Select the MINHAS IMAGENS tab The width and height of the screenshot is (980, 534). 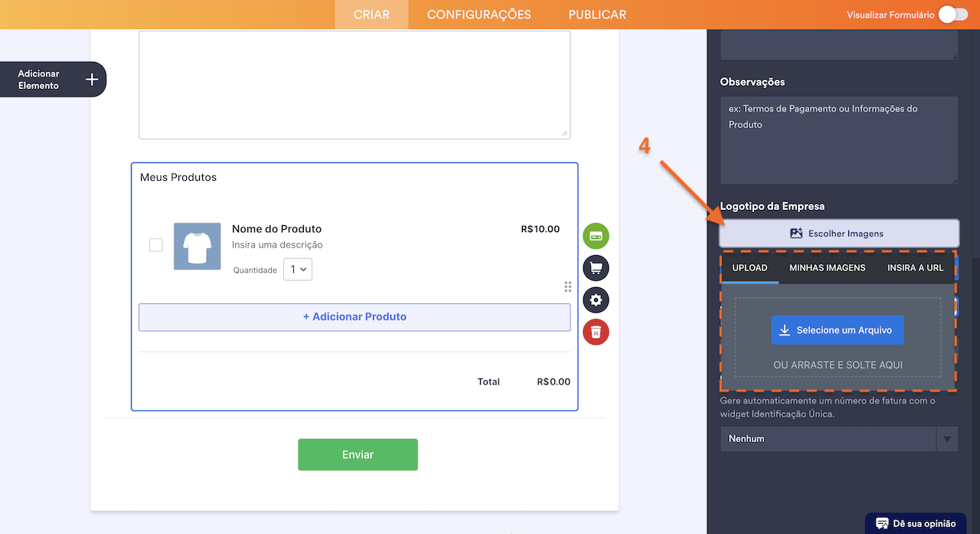click(827, 268)
